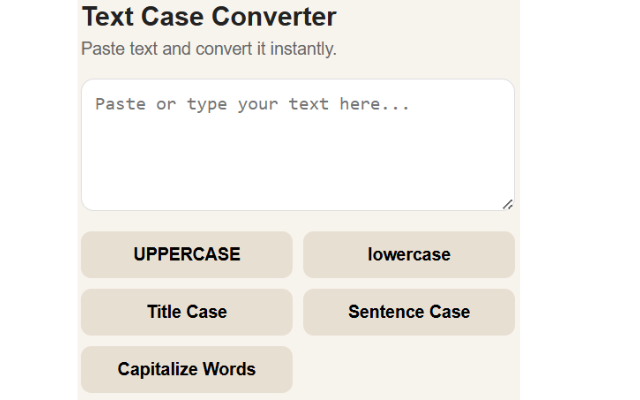Capitalize each word via Capitalize Words
Screen dimensions: 640x400
187,370
